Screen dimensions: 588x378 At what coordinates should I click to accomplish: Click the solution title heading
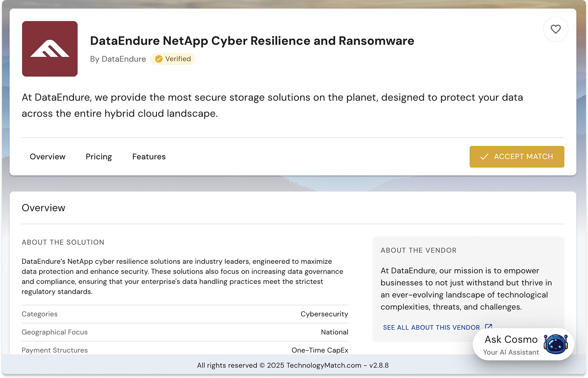[252, 40]
